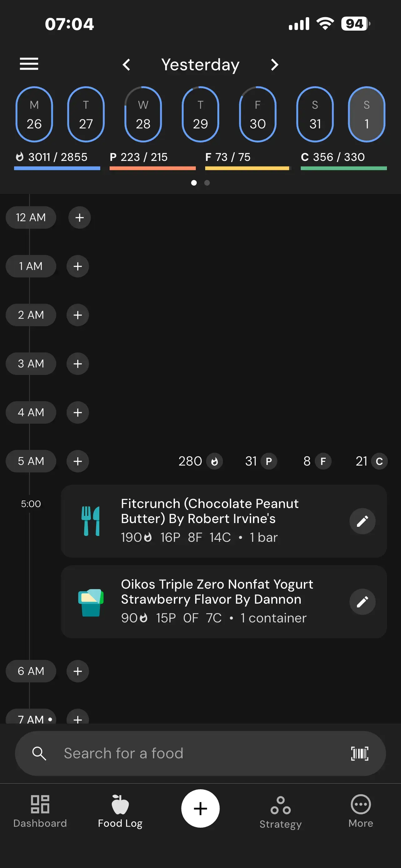The width and height of the screenshot is (401, 868).
Task: Tap the calories progress bar
Action: (57, 168)
